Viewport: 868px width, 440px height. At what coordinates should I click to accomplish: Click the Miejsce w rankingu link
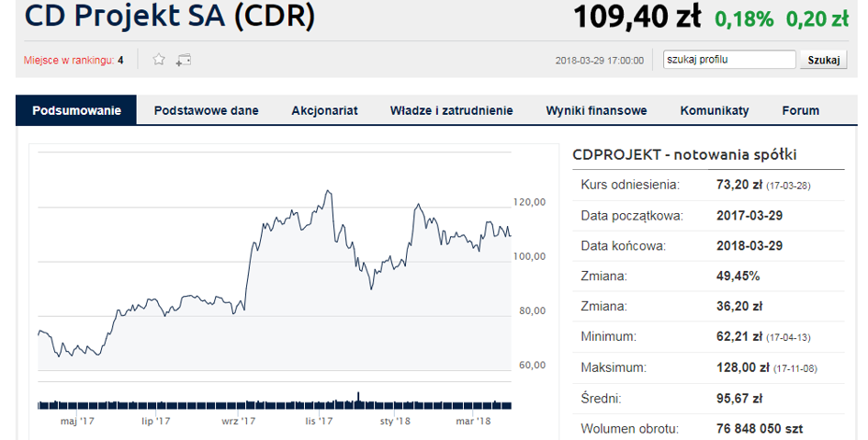click(69, 61)
